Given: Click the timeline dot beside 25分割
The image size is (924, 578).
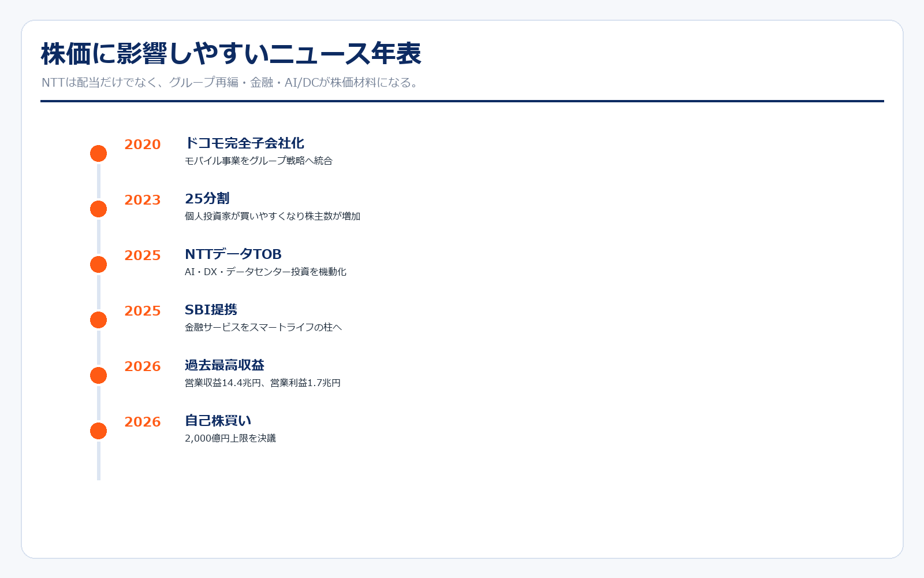Looking at the screenshot, I should coord(98,209).
